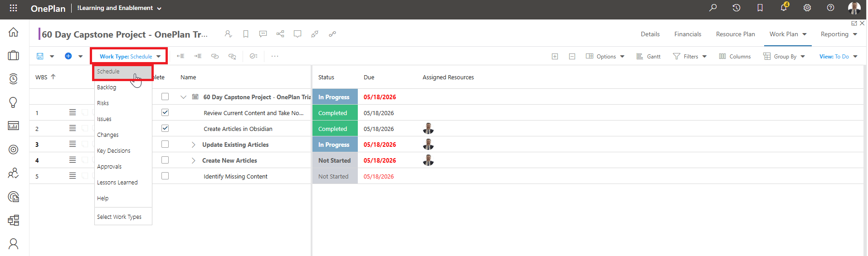The width and height of the screenshot is (868, 256).
Task: Click Not Started status of Create New Articles
Action: coord(335,160)
